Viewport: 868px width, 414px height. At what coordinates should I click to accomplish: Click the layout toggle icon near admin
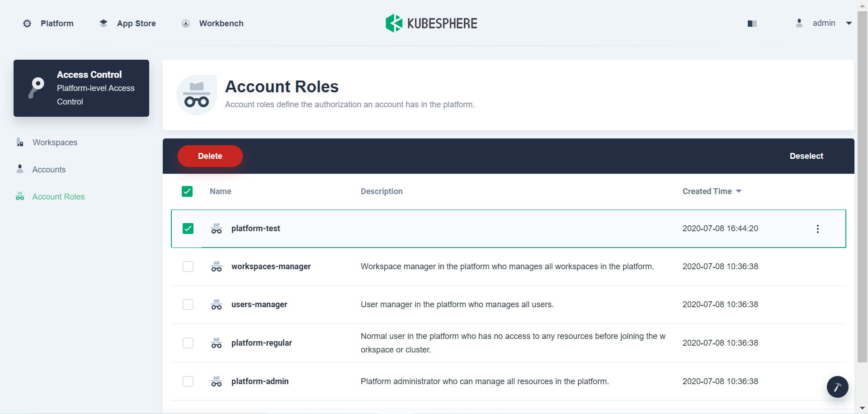[x=752, y=23]
